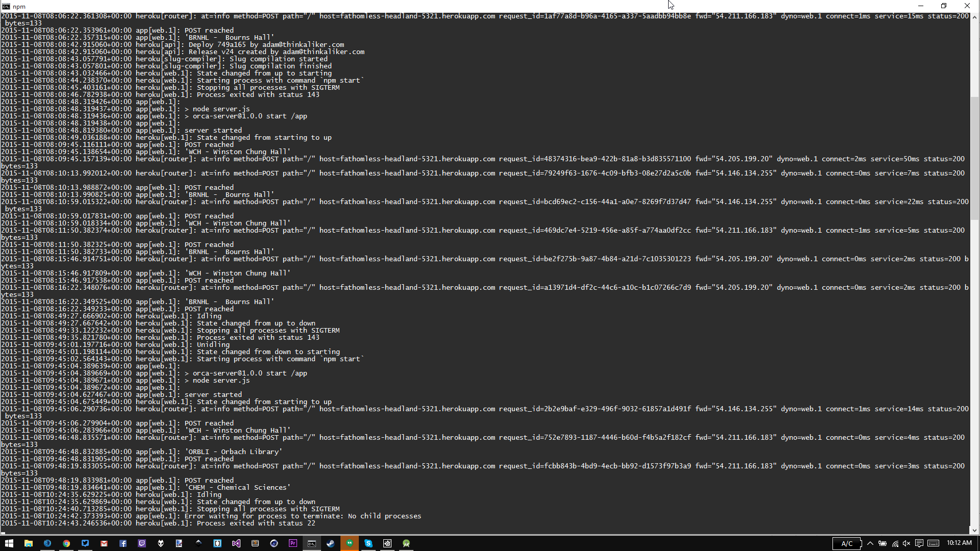Open Gmail icon in the taskbar

(x=104, y=543)
